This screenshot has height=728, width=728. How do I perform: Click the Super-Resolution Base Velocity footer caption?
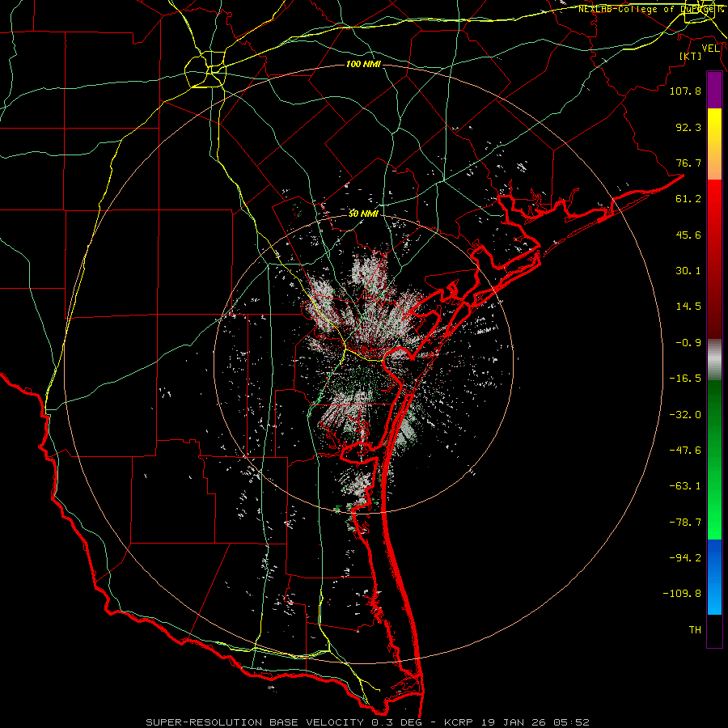click(x=367, y=722)
